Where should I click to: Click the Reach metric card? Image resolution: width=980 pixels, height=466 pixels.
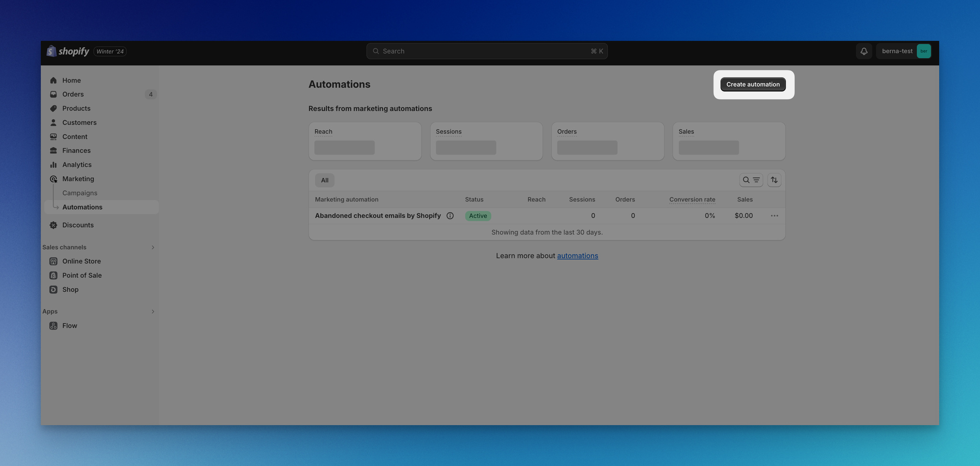click(x=365, y=141)
